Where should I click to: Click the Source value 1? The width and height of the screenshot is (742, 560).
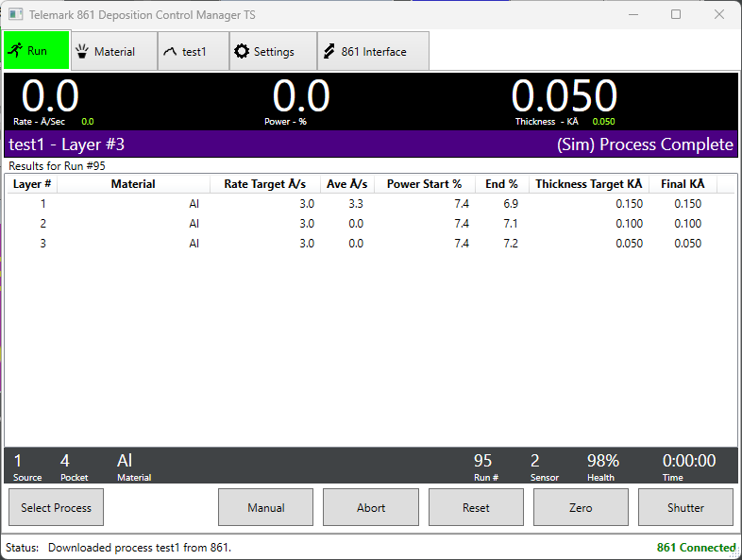(x=18, y=461)
